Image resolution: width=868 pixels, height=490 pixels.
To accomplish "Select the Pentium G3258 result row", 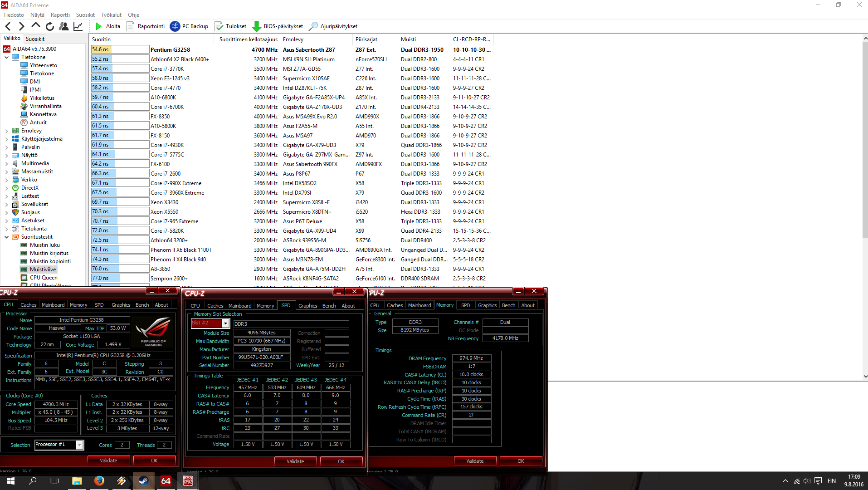I will [290, 49].
